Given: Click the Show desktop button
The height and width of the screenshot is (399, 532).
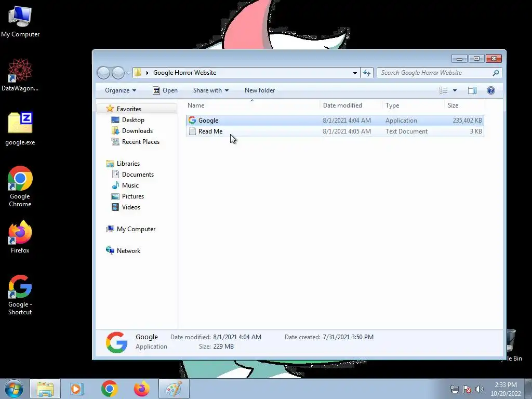Looking at the screenshot, I should (x=528, y=389).
